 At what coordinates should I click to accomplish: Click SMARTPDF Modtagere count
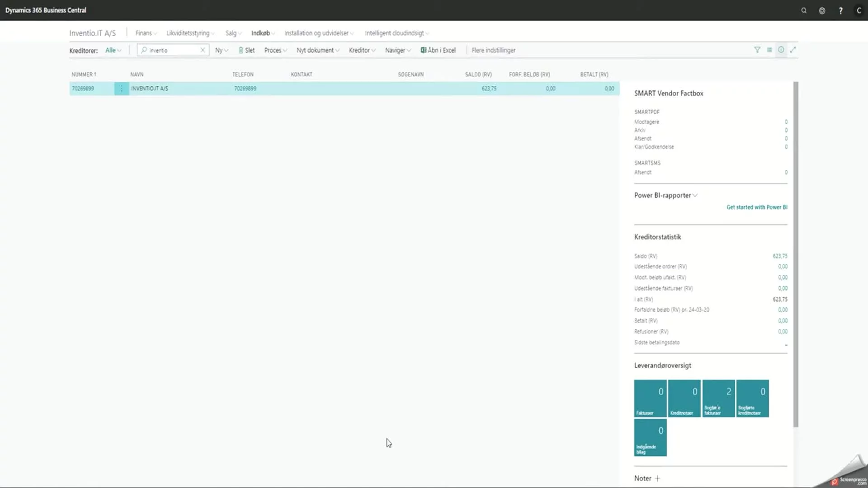pyautogui.click(x=786, y=122)
